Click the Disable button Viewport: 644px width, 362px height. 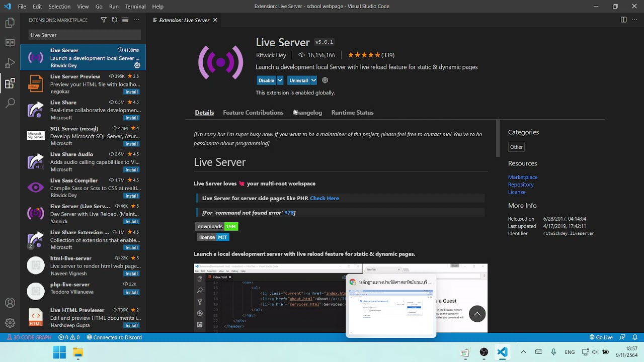[266, 80]
